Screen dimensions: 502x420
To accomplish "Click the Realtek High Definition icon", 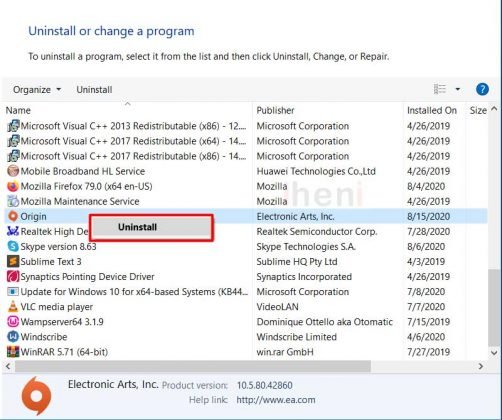I will (13, 231).
